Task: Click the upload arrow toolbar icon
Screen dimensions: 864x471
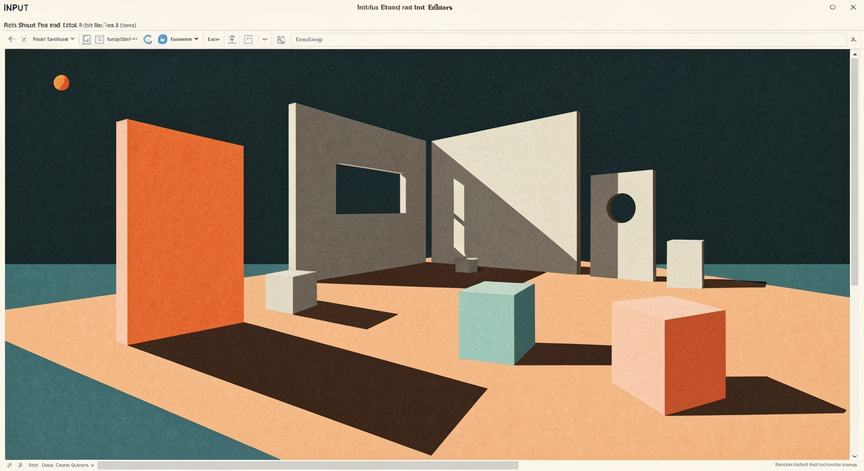Action: [232, 39]
